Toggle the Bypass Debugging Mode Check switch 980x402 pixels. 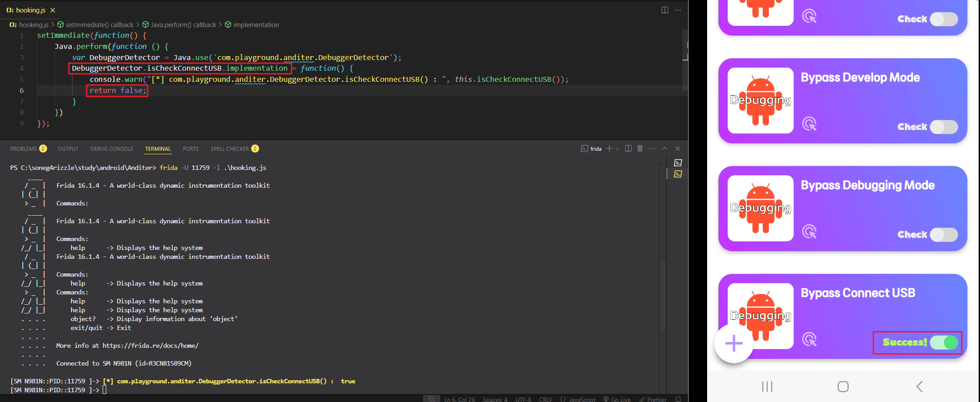(x=944, y=235)
